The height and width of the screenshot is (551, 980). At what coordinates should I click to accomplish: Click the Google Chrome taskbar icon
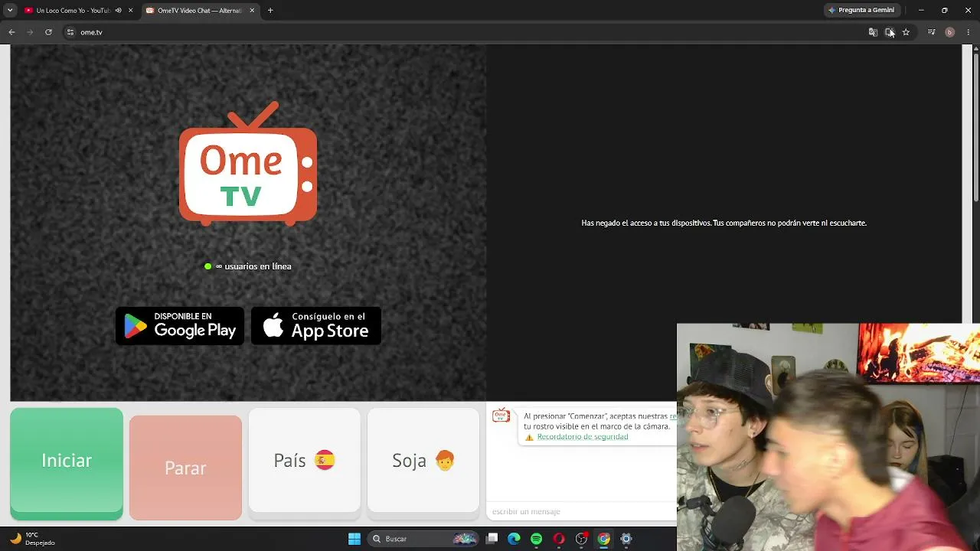(x=603, y=539)
